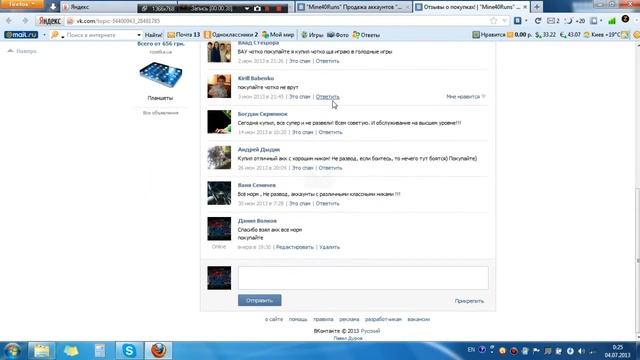Image resolution: width=640 pixels, height=360 pixels.
Task: Open Kirill Babenko's profile name link
Action: pyautogui.click(x=256, y=78)
